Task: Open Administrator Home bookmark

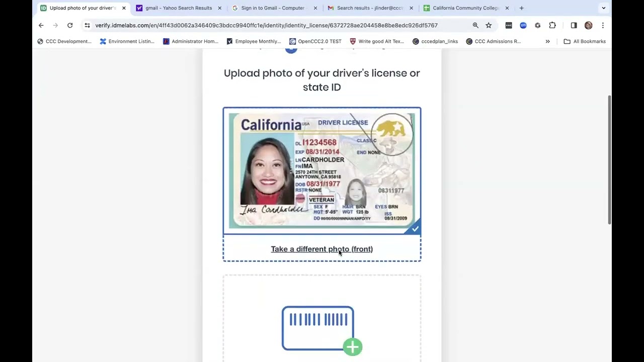Action: click(191, 41)
